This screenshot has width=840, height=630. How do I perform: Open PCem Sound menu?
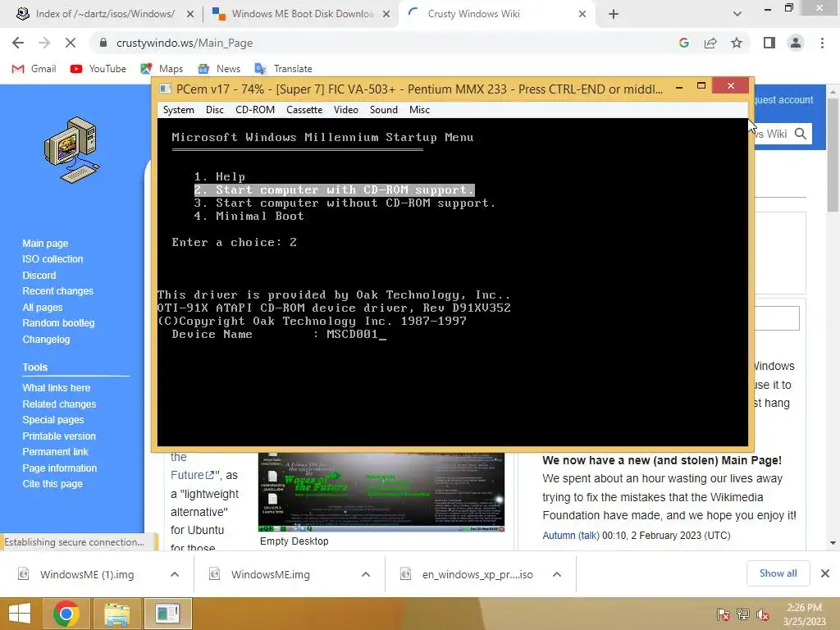coord(384,110)
